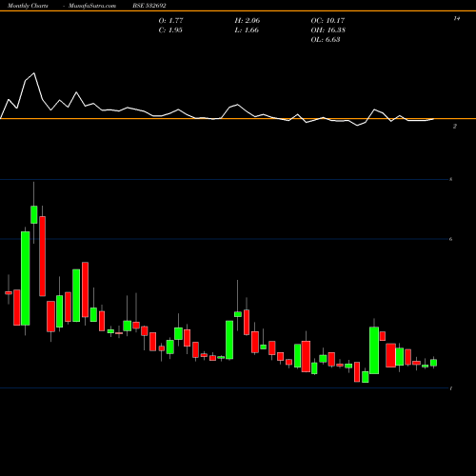Click the 'Monthly Charts' title text
The image size is (476, 476).
point(28,6)
